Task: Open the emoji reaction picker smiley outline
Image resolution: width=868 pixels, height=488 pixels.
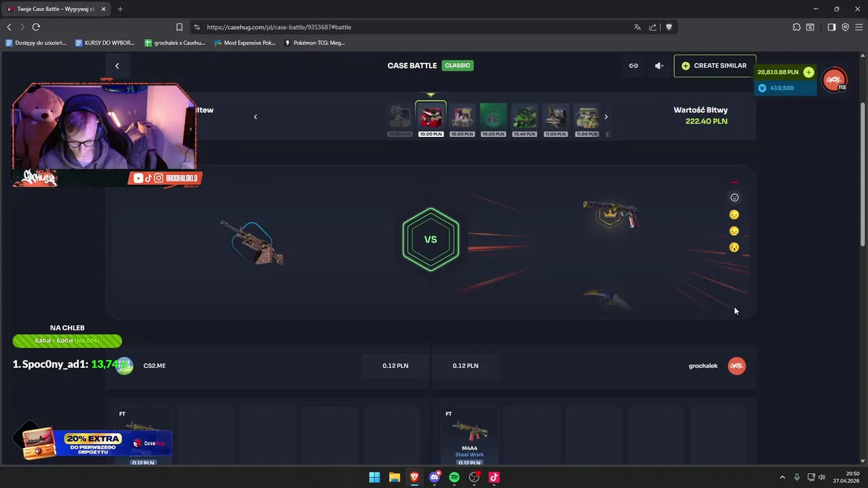Action: 734,197
